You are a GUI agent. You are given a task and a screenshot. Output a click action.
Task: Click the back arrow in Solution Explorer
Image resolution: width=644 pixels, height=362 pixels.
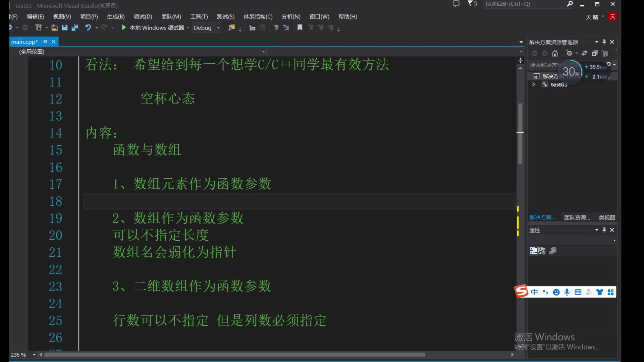point(534,53)
